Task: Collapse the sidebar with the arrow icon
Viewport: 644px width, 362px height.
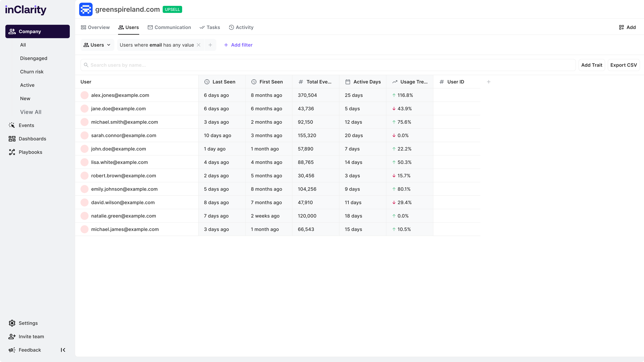Action: 63,350
